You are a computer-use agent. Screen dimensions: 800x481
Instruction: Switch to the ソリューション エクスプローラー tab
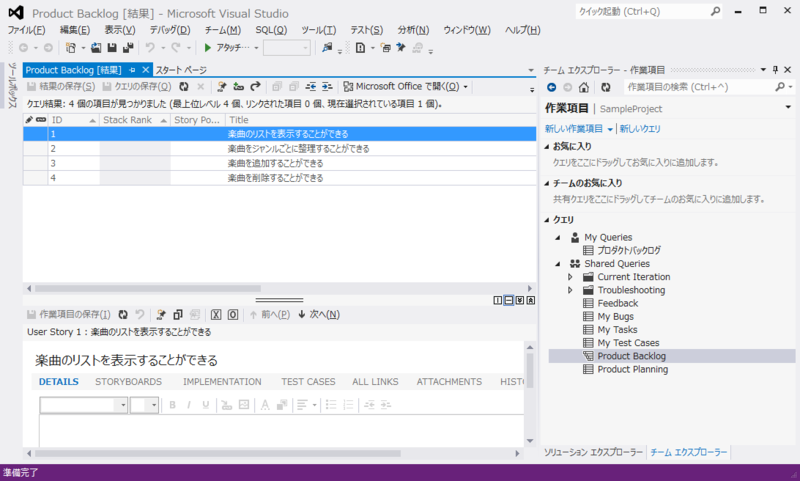click(x=593, y=452)
